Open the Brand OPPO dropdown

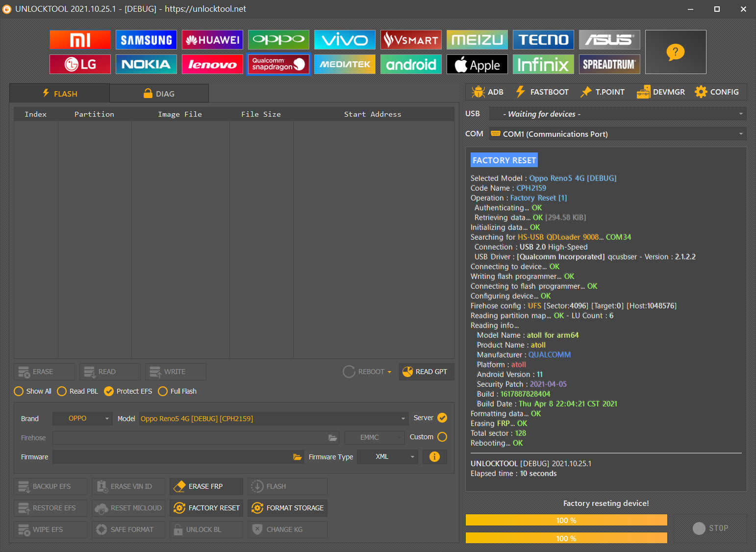82,418
